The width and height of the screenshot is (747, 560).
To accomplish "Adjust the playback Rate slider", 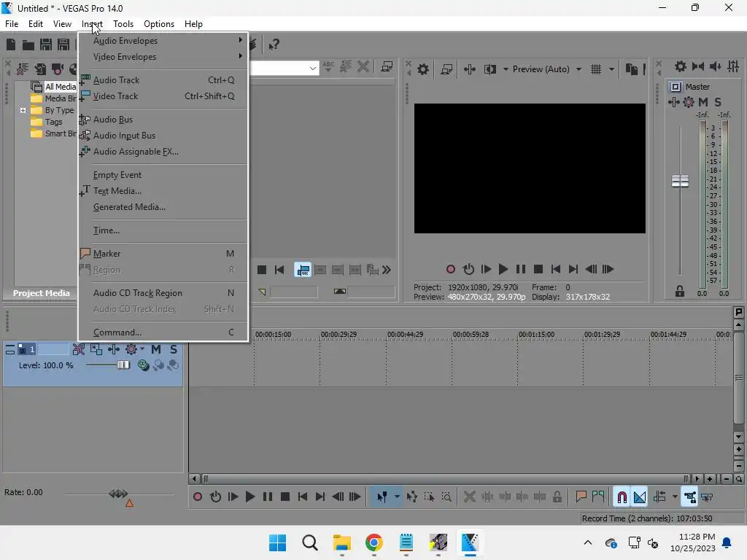I will (118, 494).
